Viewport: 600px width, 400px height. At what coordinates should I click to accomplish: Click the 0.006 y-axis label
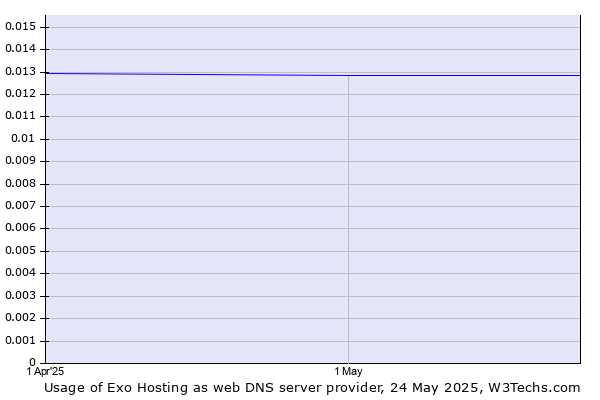(20, 228)
